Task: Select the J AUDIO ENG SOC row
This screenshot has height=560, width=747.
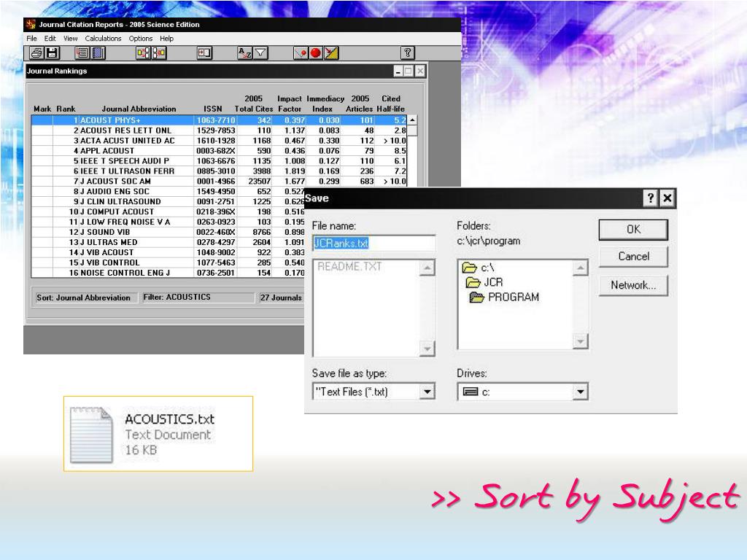Action: [168, 192]
